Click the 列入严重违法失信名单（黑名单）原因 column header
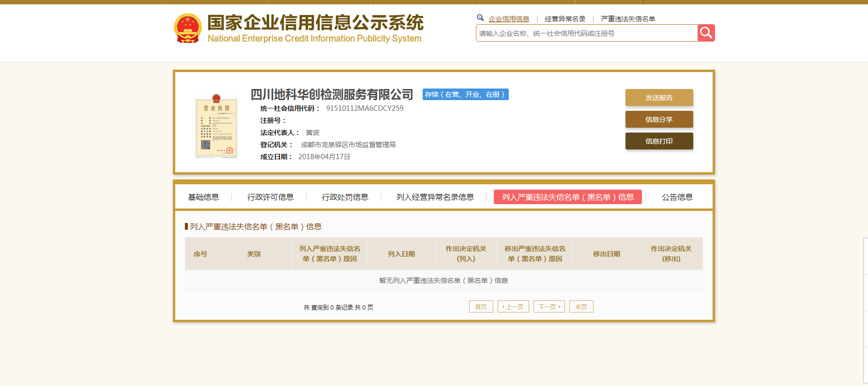Screen dimensions: 868x386 [330, 254]
